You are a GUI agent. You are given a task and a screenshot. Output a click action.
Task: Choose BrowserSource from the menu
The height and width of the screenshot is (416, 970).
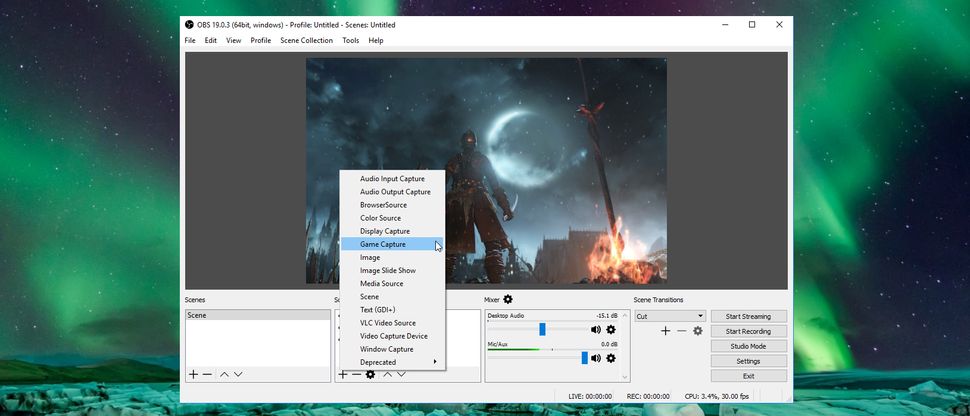click(393, 205)
